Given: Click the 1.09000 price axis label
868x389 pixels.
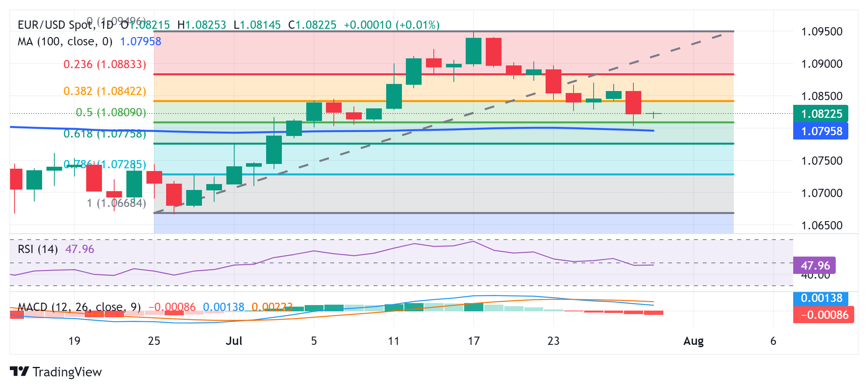Looking at the screenshot, I should [822, 64].
